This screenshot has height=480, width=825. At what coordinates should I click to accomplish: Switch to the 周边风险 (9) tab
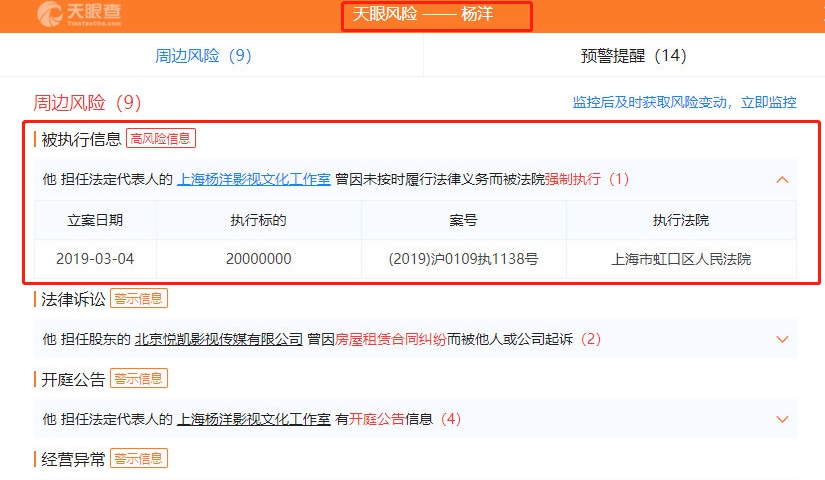click(x=203, y=56)
